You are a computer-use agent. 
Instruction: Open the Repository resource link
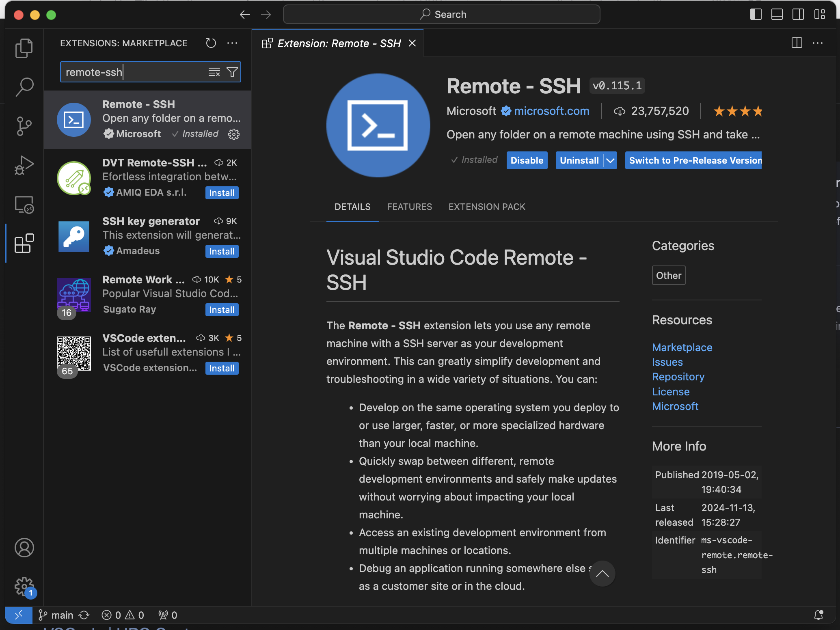click(x=678, y=377)
